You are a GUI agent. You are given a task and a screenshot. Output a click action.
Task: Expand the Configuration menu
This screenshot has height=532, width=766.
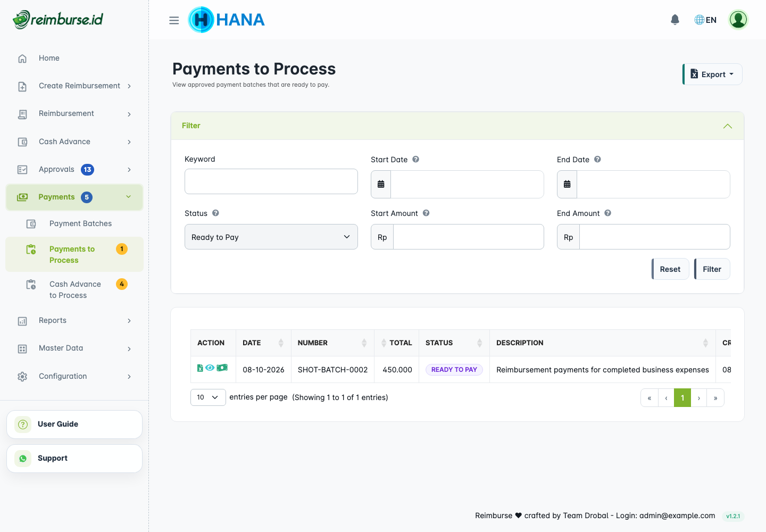(x=74, y=376)
